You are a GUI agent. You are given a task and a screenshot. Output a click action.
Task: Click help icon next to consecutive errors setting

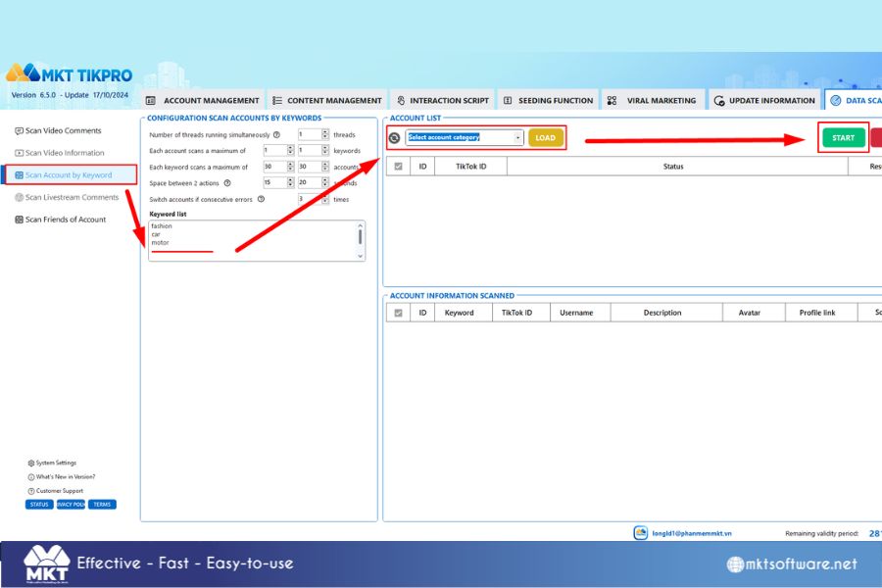pos(261,199)
